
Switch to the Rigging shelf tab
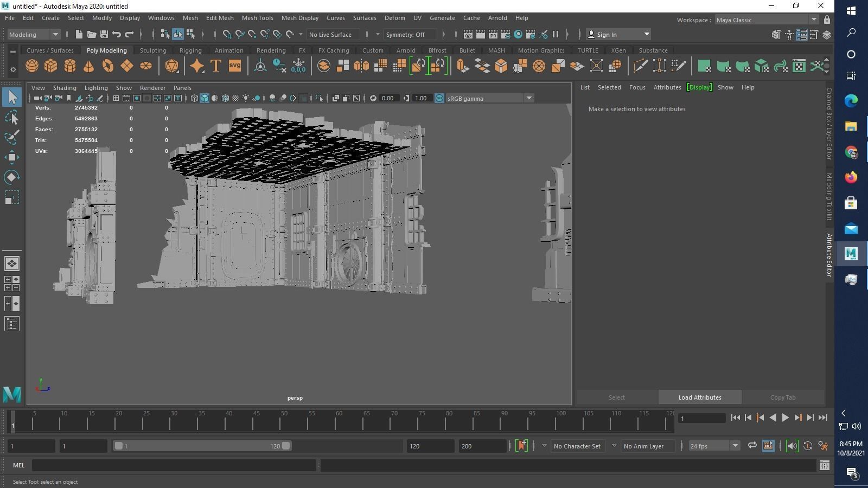[190, 50]
